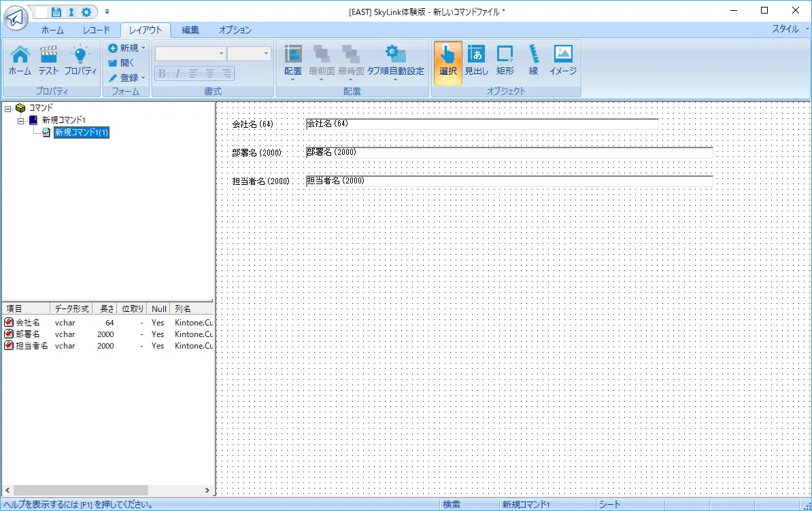
Task: Switch to the オプション tab
Action: (235, 30)
